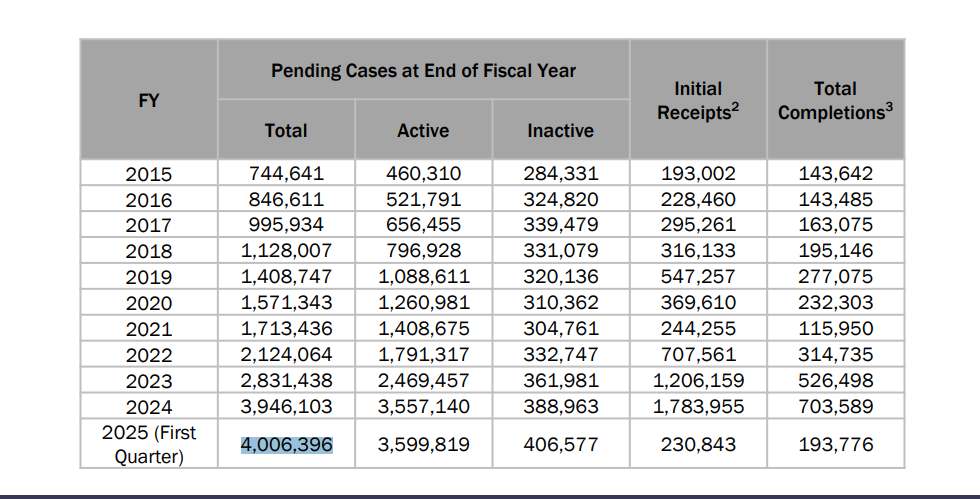This screenshot has width=980, height=499.
Task: Click the FY column header
Action: coord(149,100)
